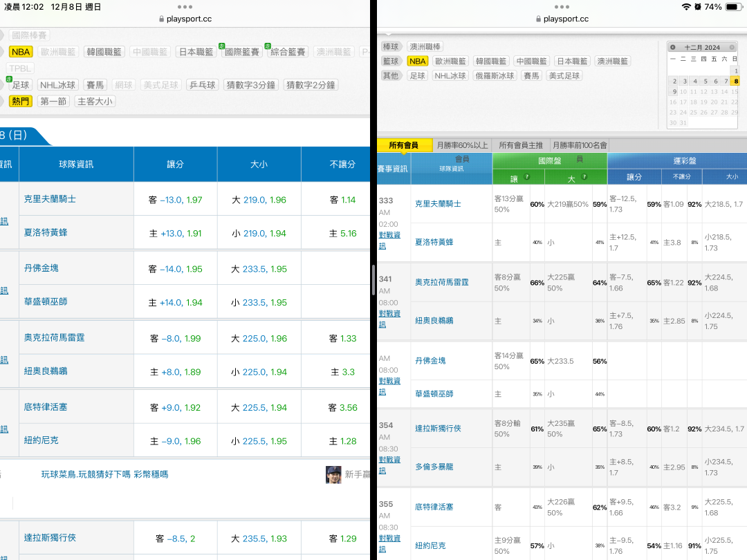The width and height of the screenshot is (747, 560).
Task: Open 日本職籃 league in left window
Action: [196, 52]
